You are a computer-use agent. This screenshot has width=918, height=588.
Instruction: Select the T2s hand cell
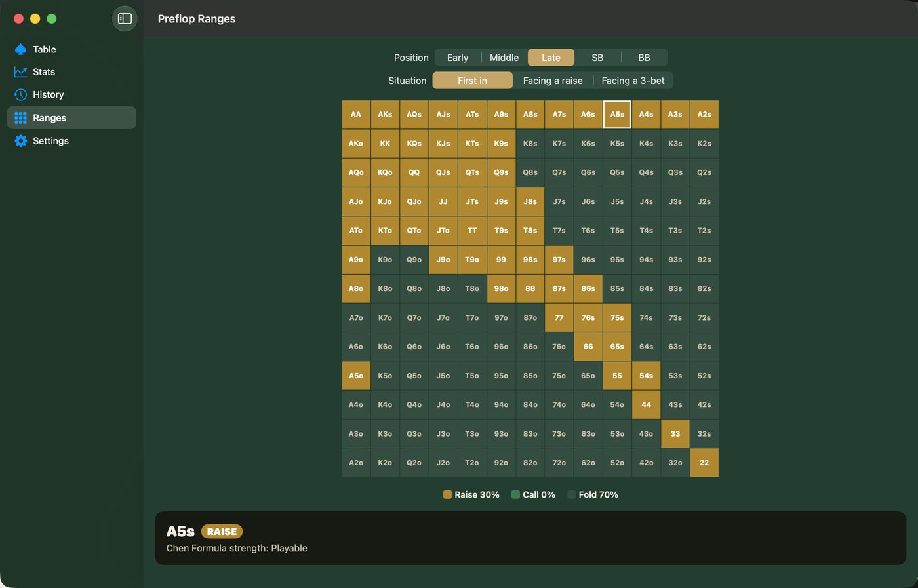click(x=704, y=231)
